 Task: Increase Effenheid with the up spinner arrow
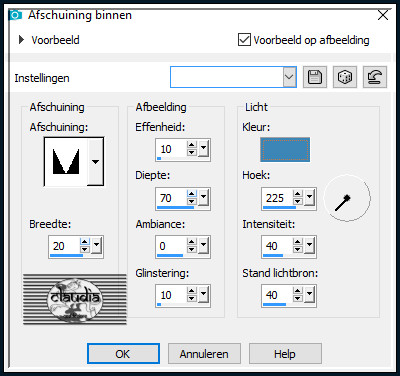[x=192, y=145]
